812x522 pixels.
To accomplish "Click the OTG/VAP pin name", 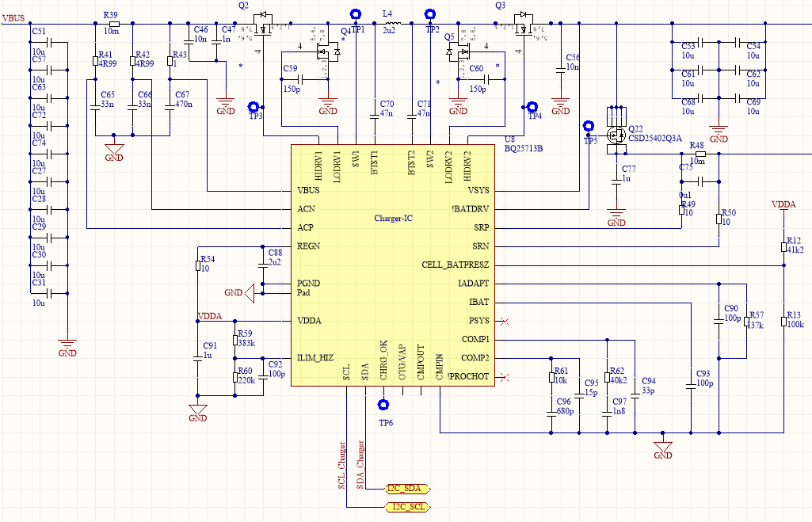I will (402, 363).
